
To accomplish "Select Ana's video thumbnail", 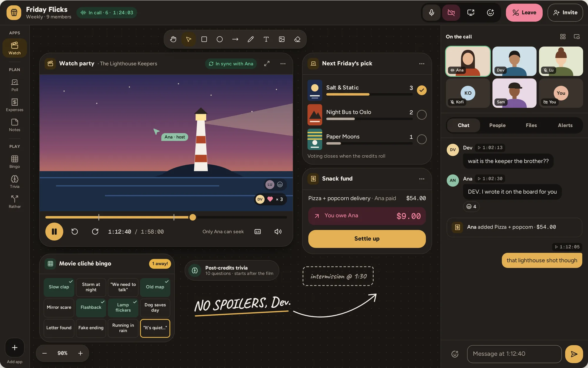I will (x=468, y=61).
